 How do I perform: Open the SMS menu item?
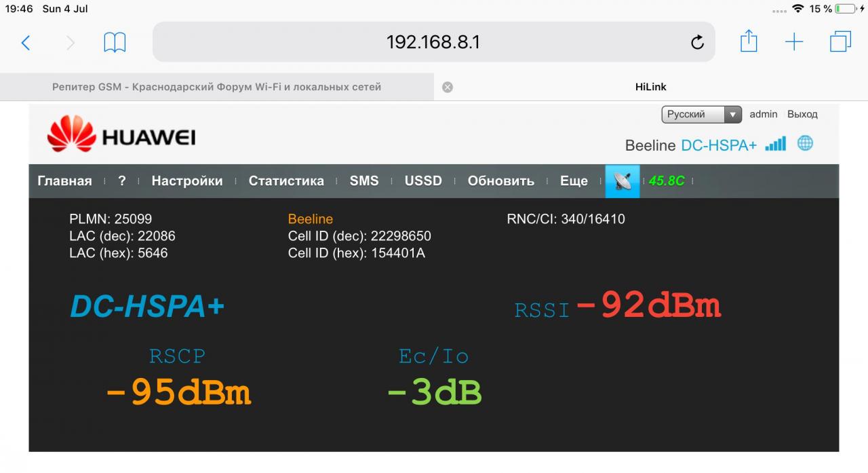364,181
